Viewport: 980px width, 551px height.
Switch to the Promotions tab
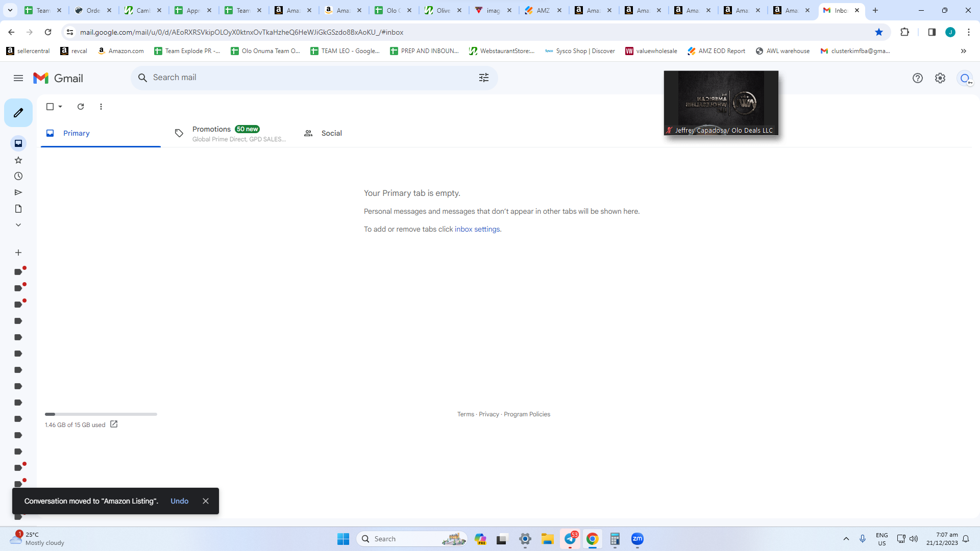pyautogui.click(x=230, y=133)
